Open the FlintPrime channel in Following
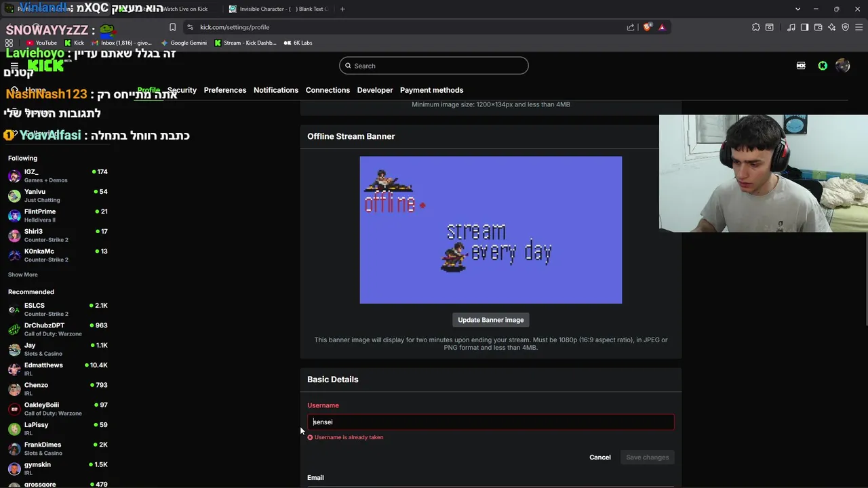 [58, 215]
